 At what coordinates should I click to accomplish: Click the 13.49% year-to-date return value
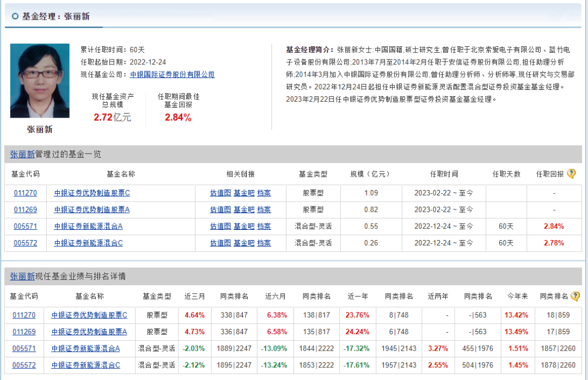pyautogui.click(x=516, y=332)
